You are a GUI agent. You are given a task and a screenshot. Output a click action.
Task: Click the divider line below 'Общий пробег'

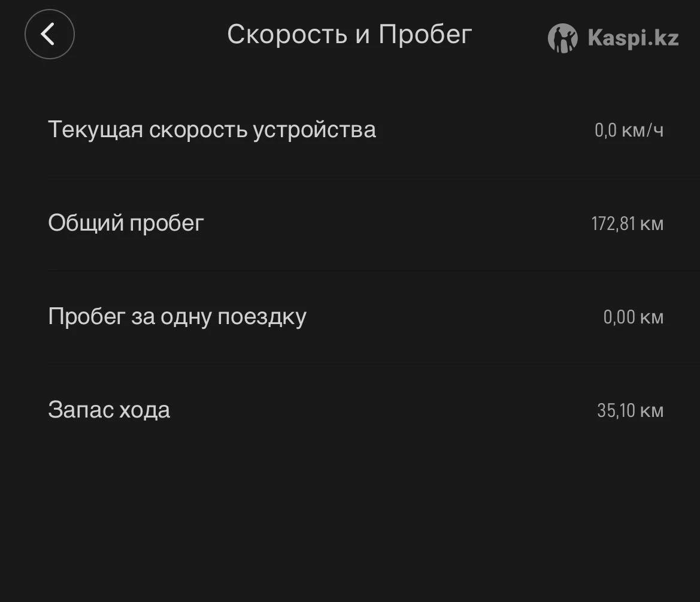(359, 270)
